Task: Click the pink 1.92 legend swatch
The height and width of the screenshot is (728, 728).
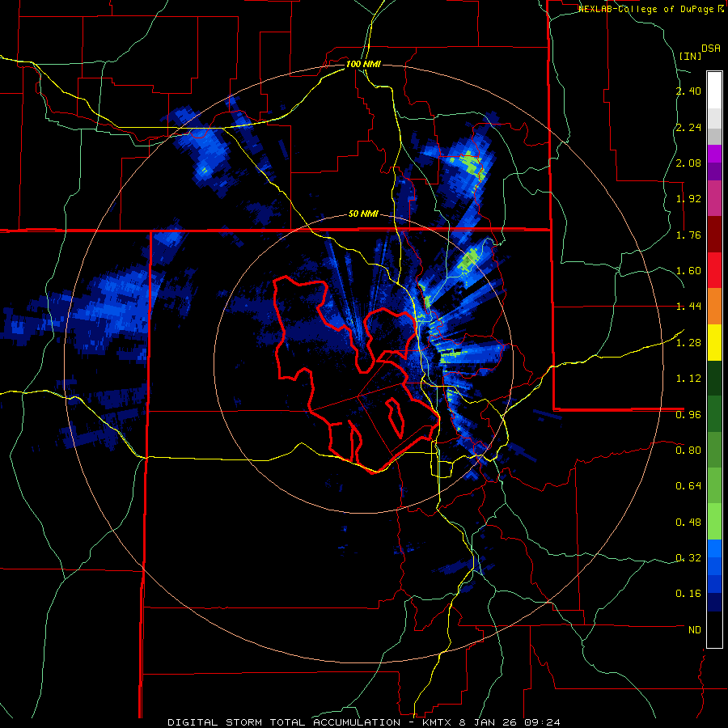Action: pyautogui.click(x=714, y=198)
